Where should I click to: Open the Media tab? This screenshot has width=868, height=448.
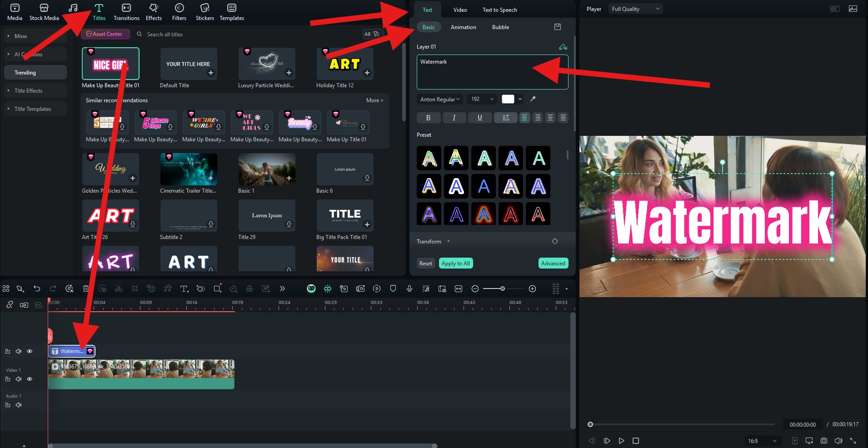tap(15, 12)
